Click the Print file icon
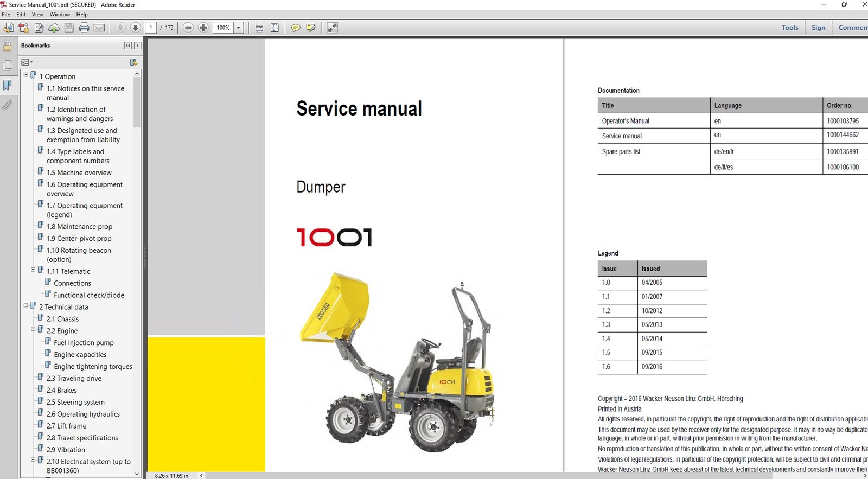 tap(84, 28)
